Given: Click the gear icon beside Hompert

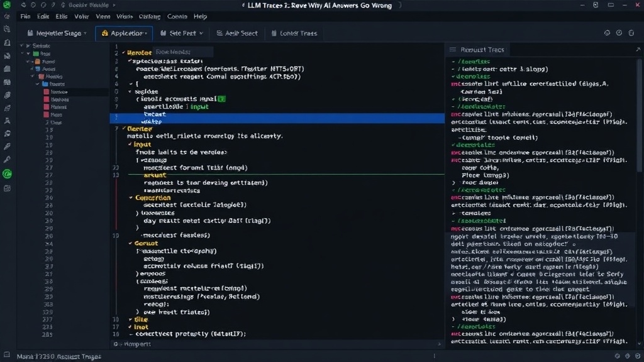Looking at the screenshot, I should tap(116, 344).
